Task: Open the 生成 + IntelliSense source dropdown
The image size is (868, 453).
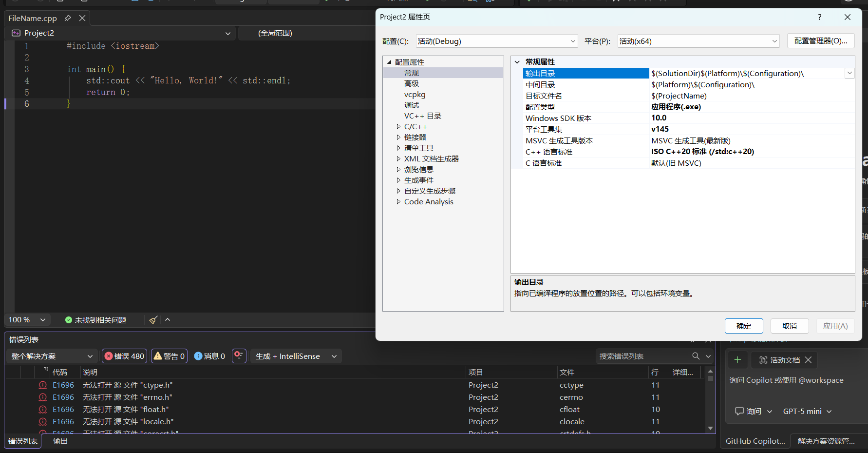Action: [x=296, y=356]
